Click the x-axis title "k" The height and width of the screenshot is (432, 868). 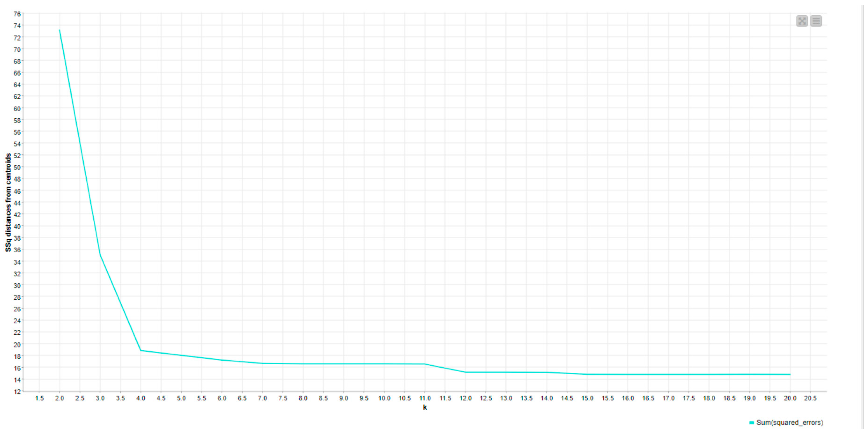(x=425, y=407)
